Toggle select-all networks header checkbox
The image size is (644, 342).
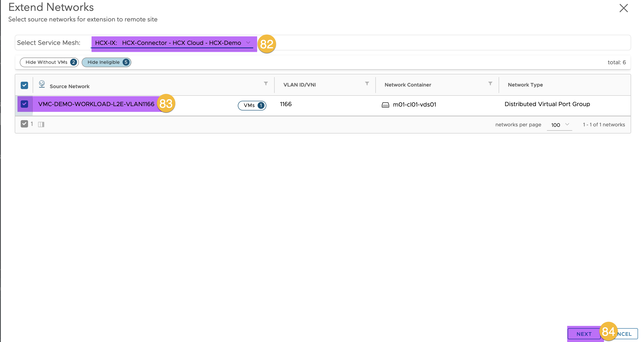point(24,85)
